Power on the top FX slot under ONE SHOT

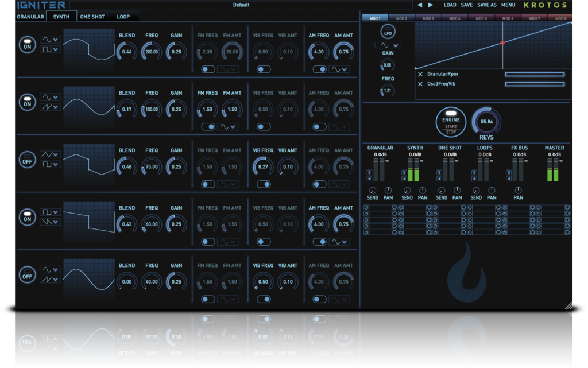click(435, 207)
